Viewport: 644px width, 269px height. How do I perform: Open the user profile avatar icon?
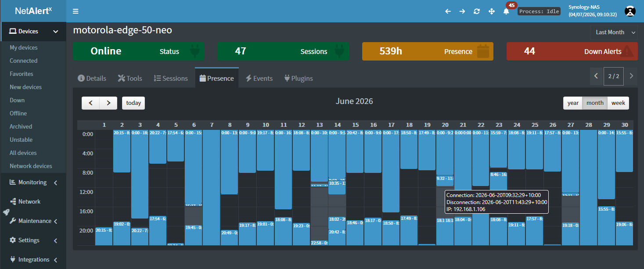tap(630, 11)
